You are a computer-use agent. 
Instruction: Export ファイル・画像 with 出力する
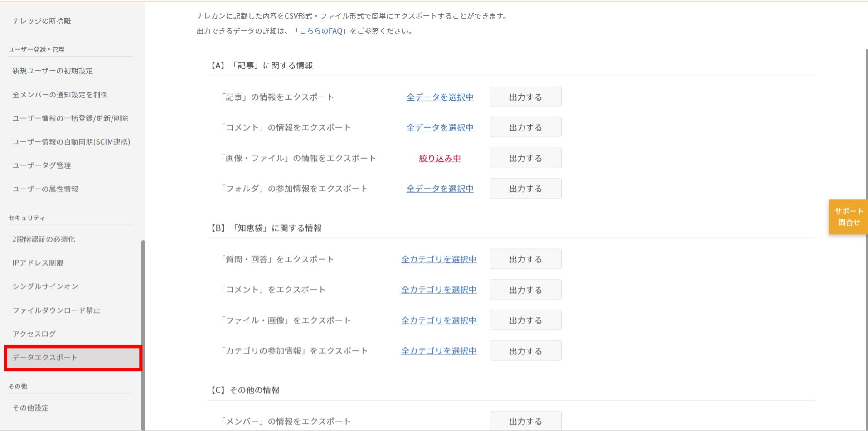click(x=525, y=320)
